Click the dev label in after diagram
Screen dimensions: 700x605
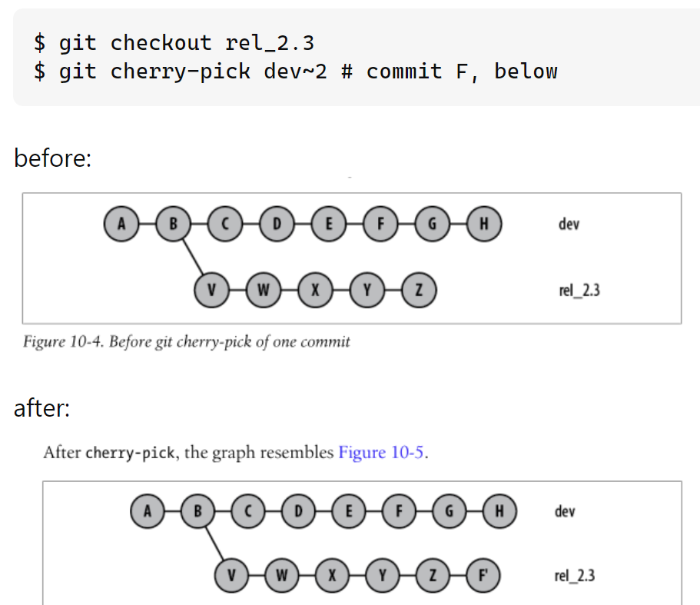pos(565,511)
